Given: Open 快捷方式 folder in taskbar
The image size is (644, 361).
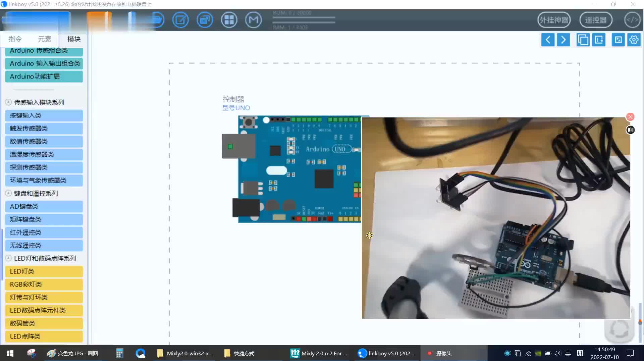Looking at the screenshot, I should 239,353.
